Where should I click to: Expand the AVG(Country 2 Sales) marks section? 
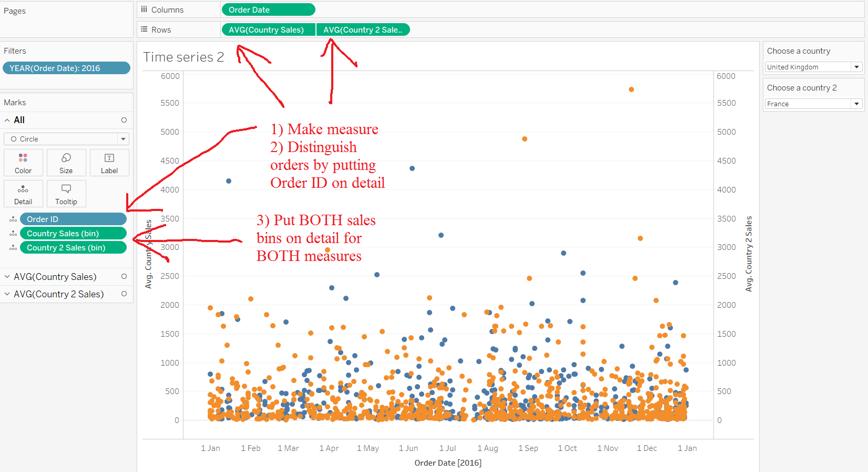click(x=7, y=294)
